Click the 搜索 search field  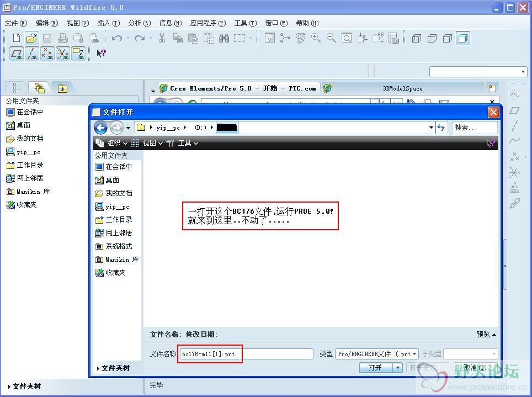[x=475, y=128]
